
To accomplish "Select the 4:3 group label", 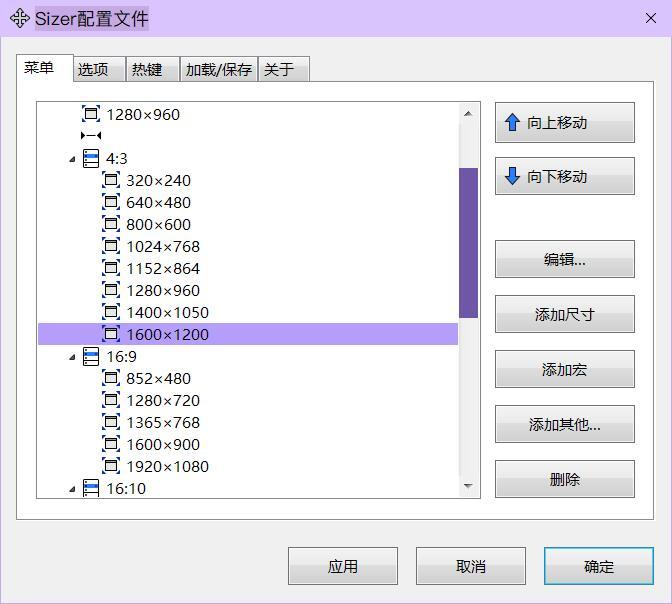I will pyautogui.click(x=117, y=159).
